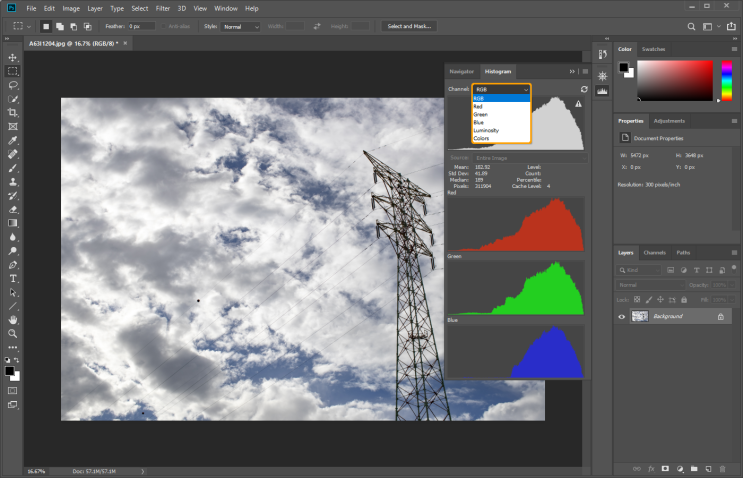Open the Image menu
The width and height of the screenshot is (743, 478).
tap(71, 9)
